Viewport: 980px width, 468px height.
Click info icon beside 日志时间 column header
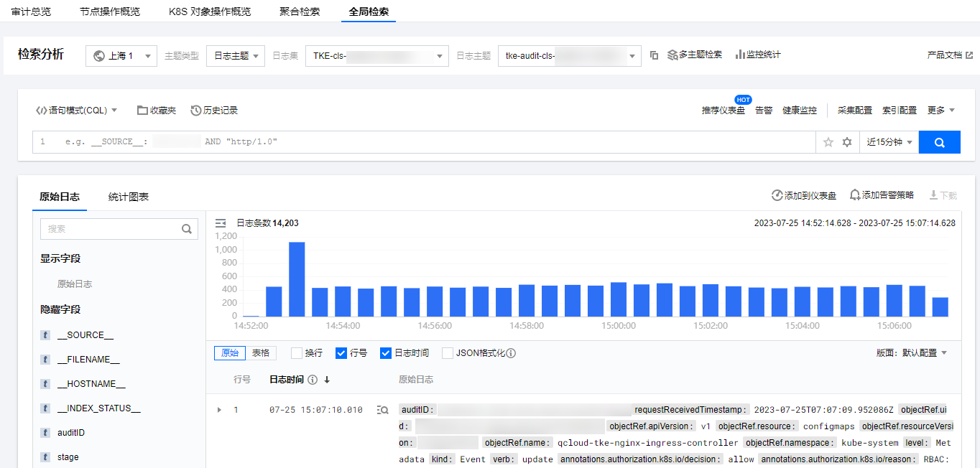313,380
